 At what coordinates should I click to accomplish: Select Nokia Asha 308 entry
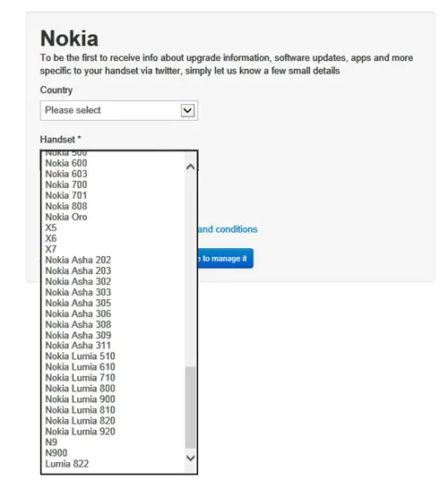point(113,324)
